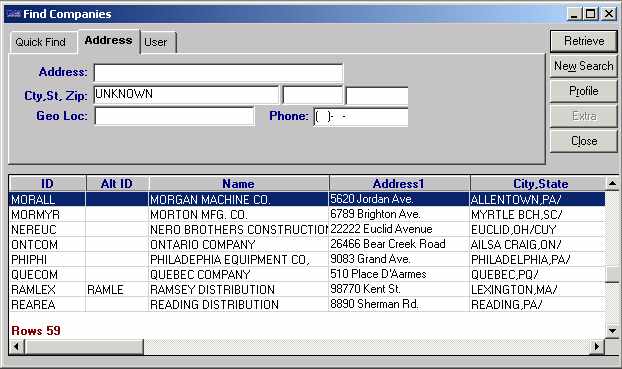622x369 pixels.
Task: Select the READING DISTRIBUTION row
Action: pos(307,305)
